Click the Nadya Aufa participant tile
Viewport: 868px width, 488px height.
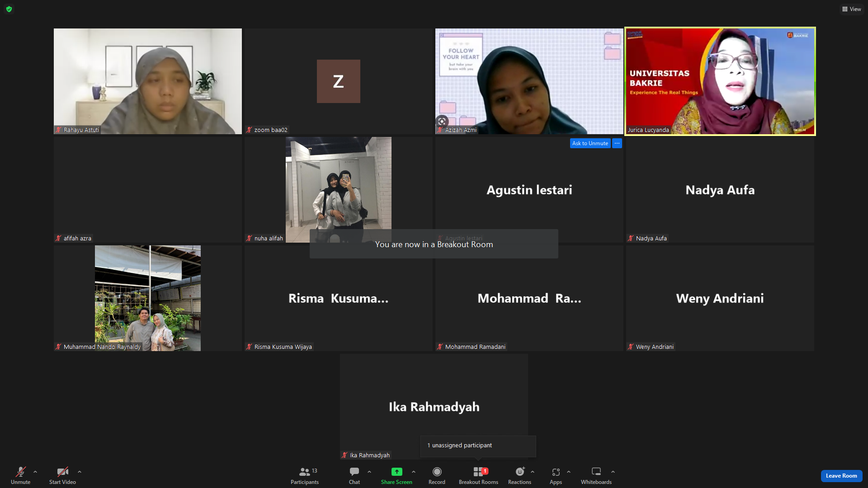tap(720, 190)
